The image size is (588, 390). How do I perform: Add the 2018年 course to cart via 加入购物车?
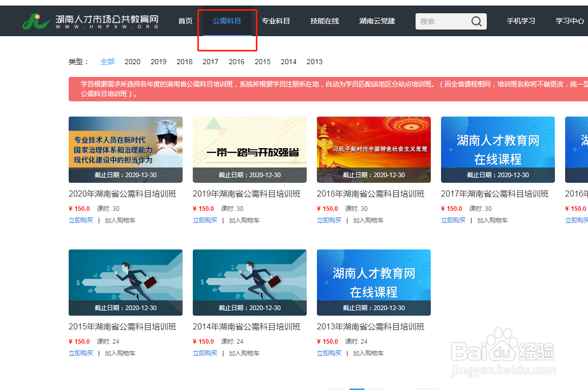(x=368, y=220)
